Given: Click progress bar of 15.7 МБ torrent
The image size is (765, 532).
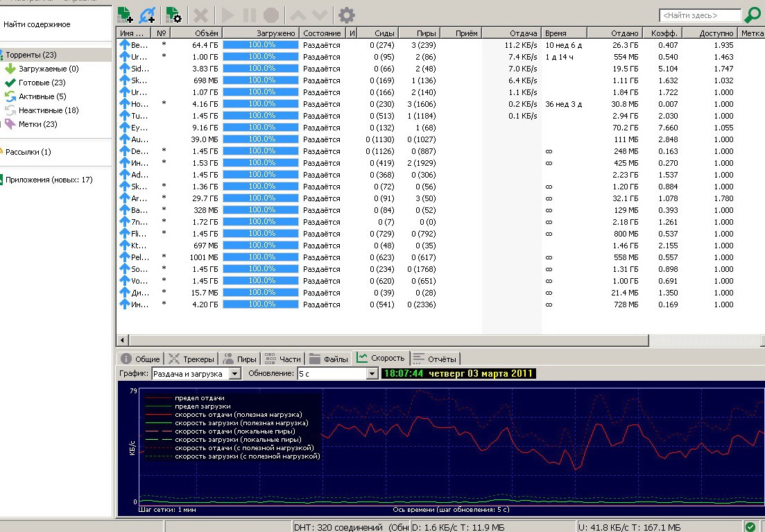Looking at the screenshot, I should tap(261, 292).
